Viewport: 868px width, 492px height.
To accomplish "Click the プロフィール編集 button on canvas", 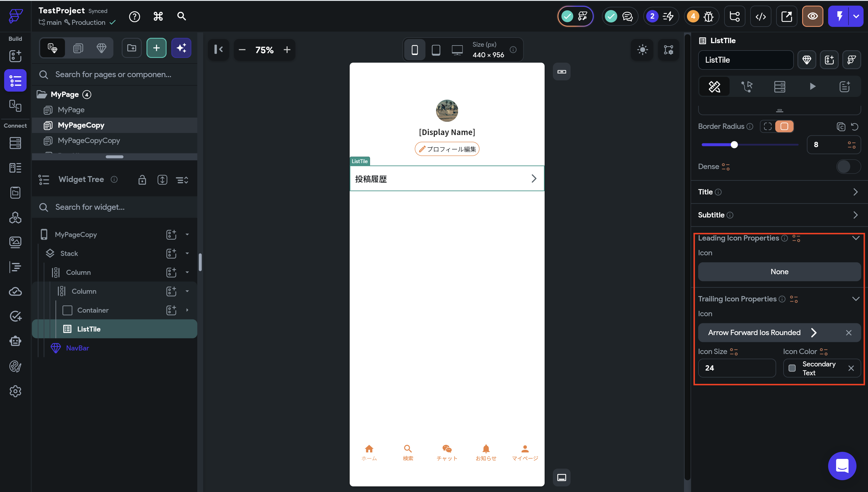I will 447,149.
